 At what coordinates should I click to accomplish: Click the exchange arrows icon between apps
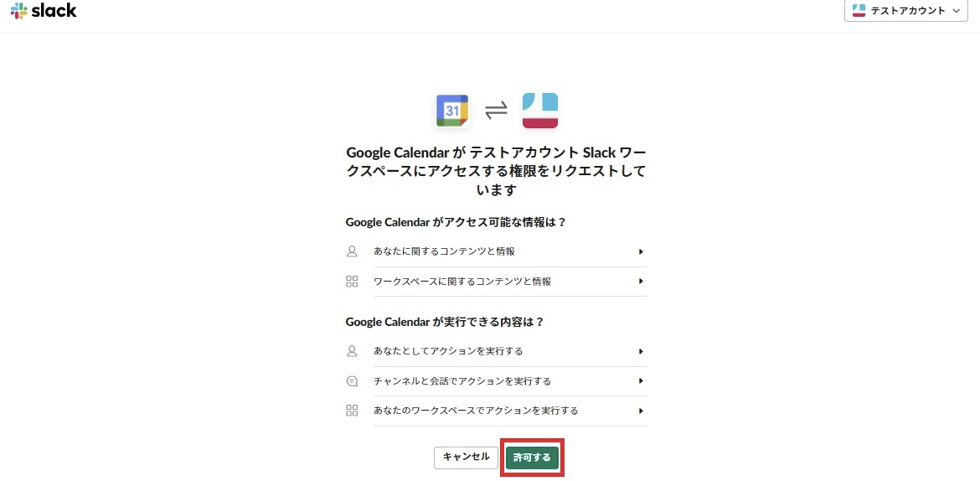click(496, 110)
